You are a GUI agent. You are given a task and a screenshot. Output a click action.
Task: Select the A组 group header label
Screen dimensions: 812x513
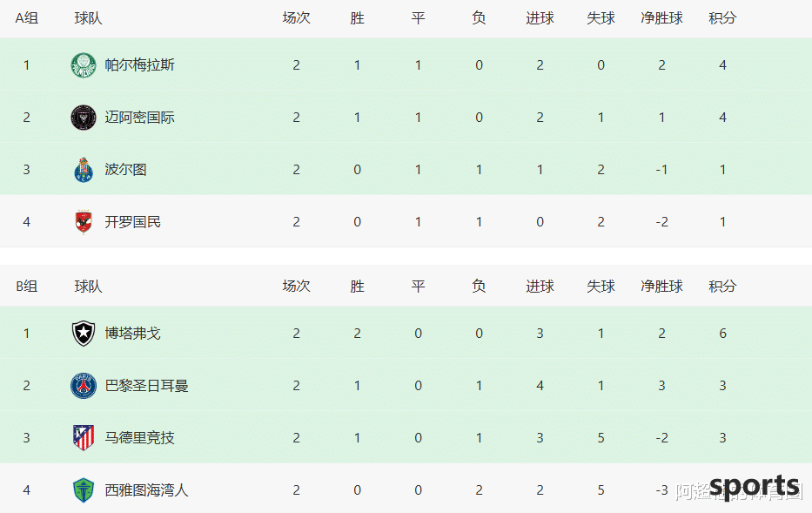pos(26,18)
